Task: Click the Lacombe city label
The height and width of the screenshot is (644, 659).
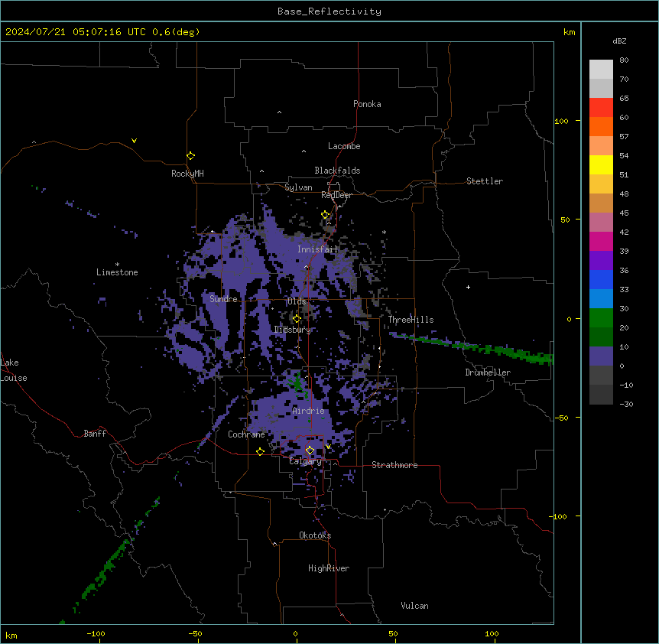Action: (344, 146)
